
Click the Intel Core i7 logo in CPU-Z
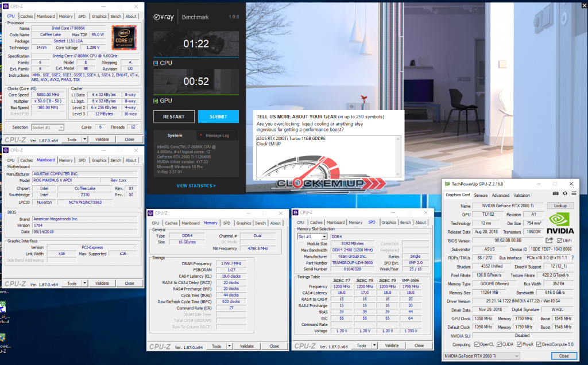tap(124, 37)
